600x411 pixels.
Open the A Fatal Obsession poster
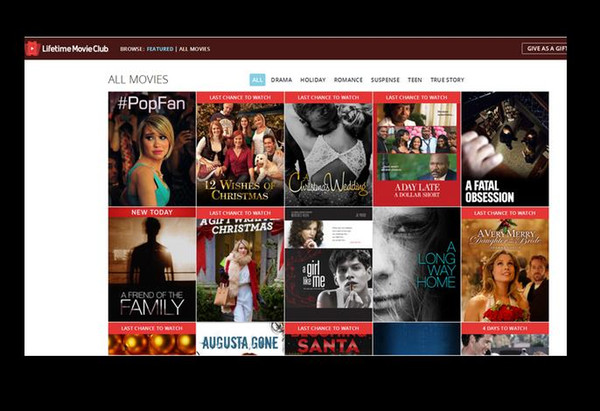tap(505, 149)
